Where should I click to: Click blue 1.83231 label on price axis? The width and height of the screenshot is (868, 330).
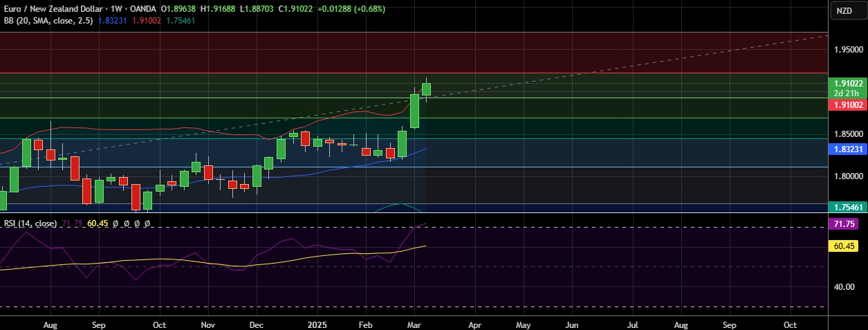tap(847, 149)
